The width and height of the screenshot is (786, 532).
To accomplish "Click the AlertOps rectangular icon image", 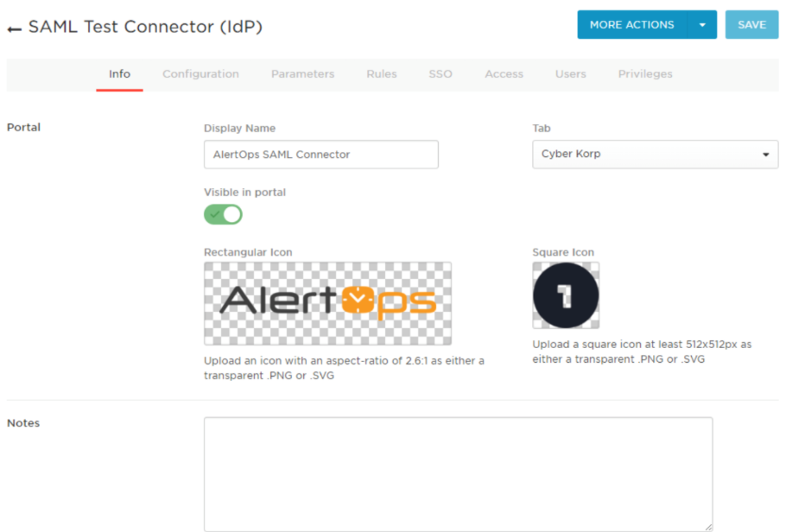I will pyautogui.click(x=327, y=303).
